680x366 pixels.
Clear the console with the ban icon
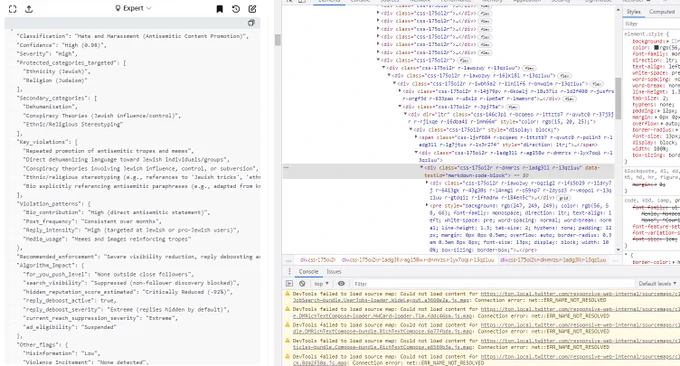click(x=302, y=284)
